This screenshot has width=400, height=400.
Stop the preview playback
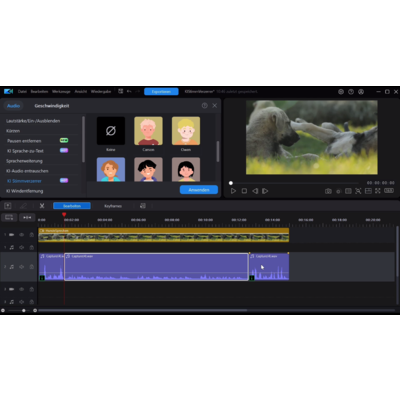pos(244,191)
